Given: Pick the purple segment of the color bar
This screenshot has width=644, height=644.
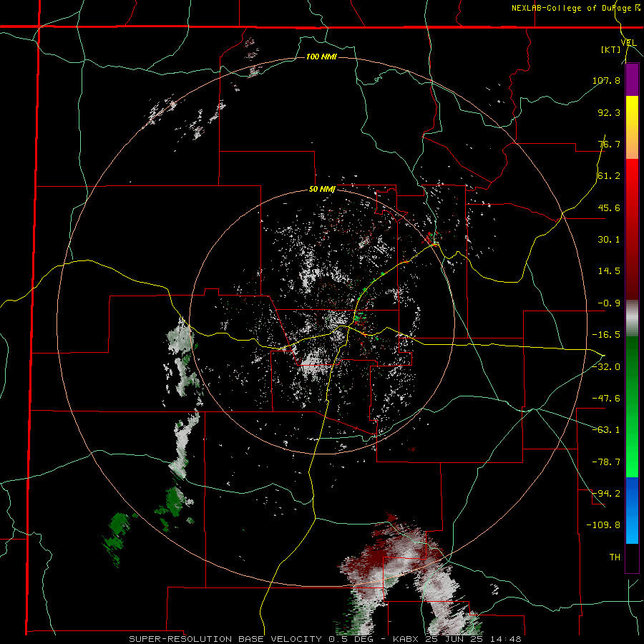Looking at the screenshot, I should (x=632, y=80).
